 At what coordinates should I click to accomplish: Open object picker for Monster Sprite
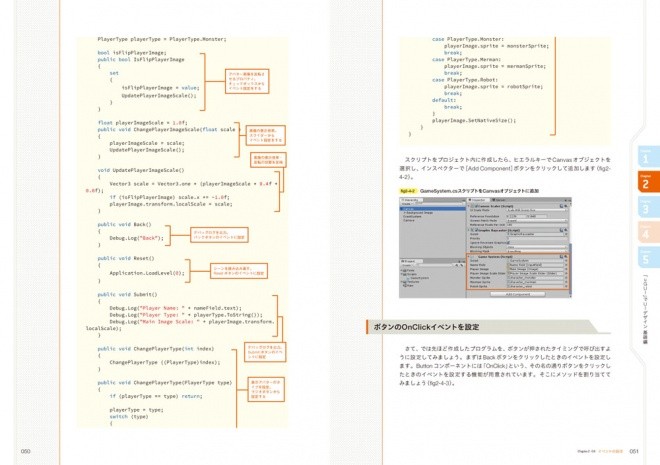[x=566, y=278]
